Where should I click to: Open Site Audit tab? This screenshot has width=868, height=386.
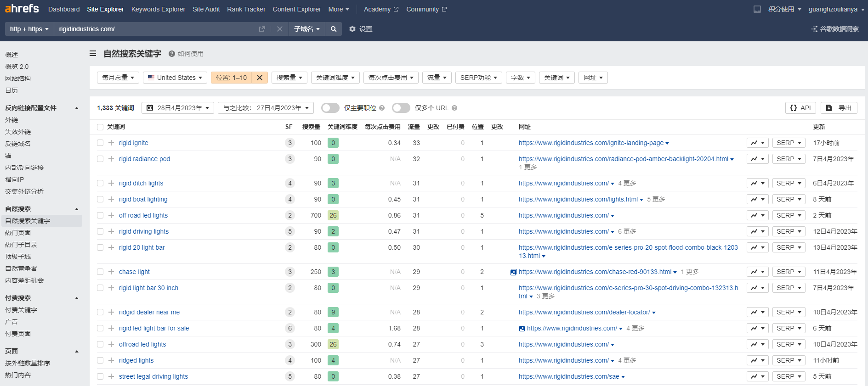(x=206, y=9)
